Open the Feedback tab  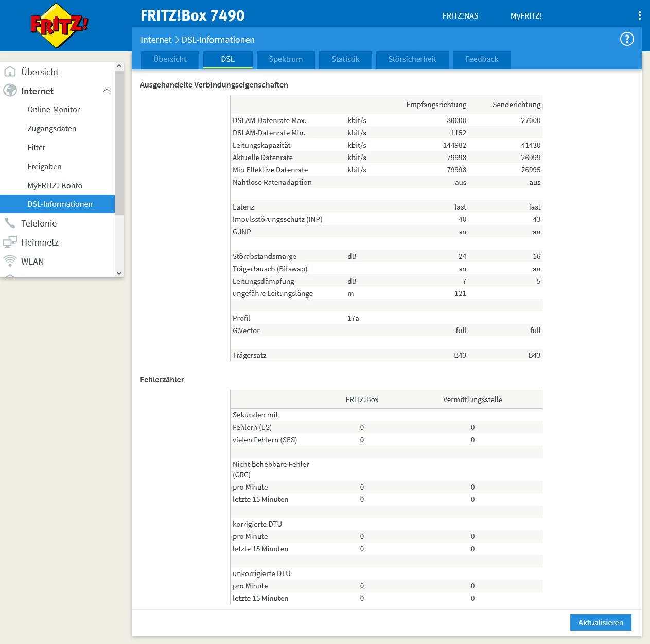[x=482, y=59]
